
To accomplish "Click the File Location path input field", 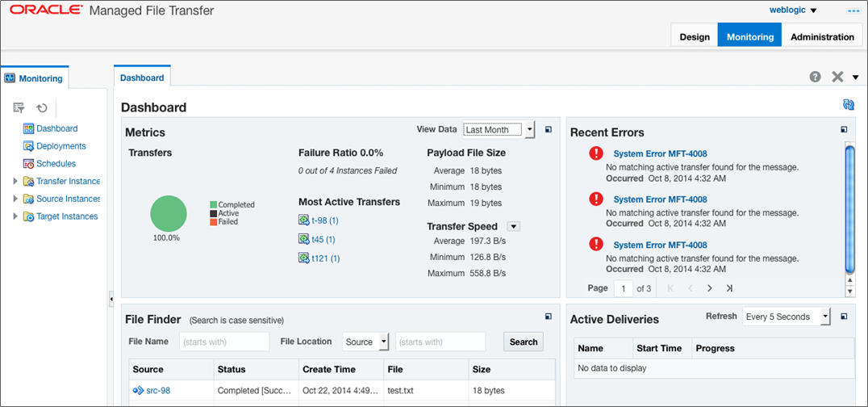I will 440,342.
